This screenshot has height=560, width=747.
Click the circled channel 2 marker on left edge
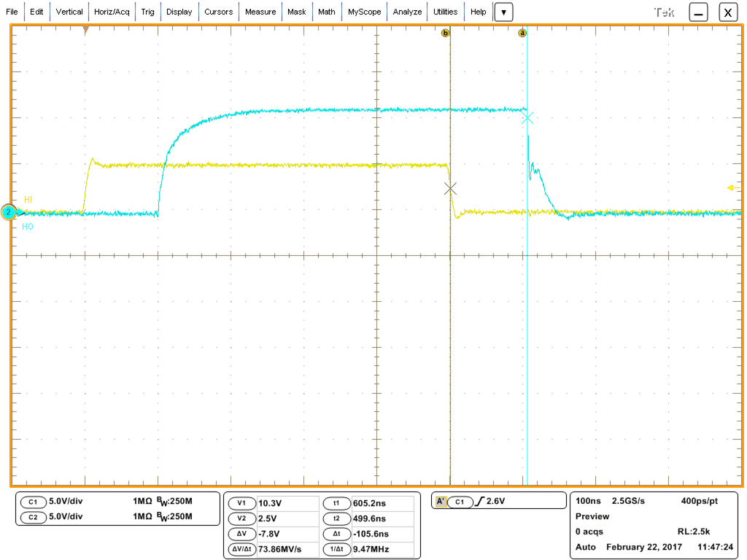point(9,212)
